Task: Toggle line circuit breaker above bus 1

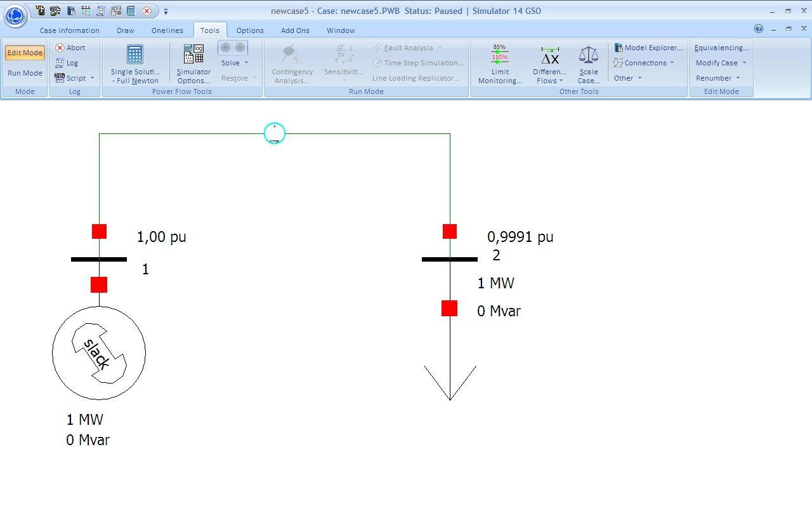Action: click(x=99, y=231)
